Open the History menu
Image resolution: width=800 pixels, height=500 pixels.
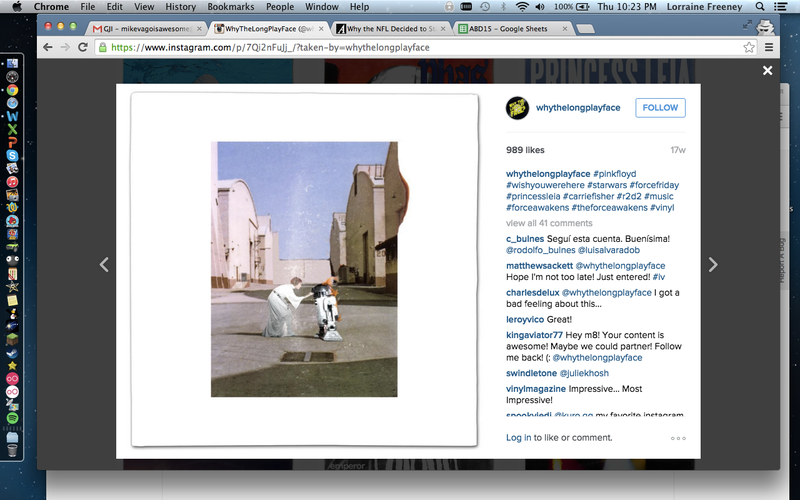[x=181, y=7]
